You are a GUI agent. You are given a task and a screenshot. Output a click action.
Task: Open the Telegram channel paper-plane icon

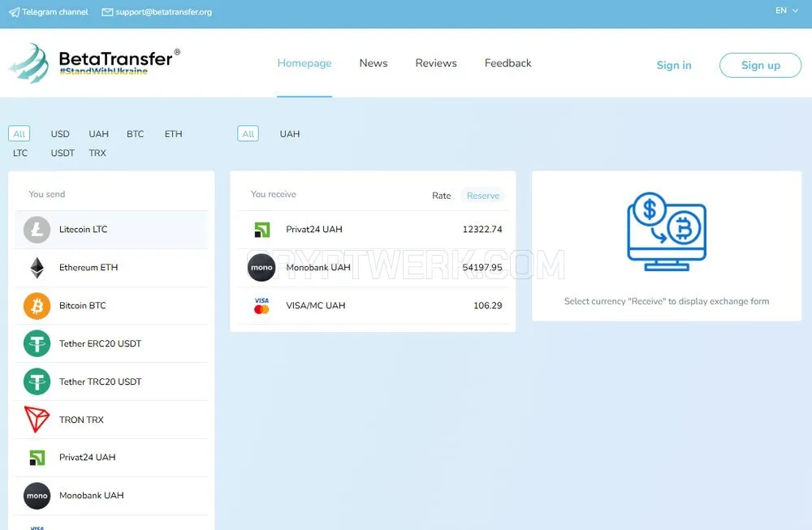click(14, 12)
